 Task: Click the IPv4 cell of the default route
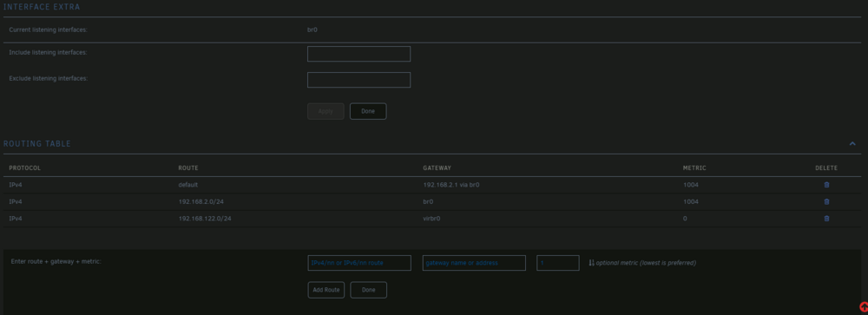pyautogui.click(x=16, y=185)
